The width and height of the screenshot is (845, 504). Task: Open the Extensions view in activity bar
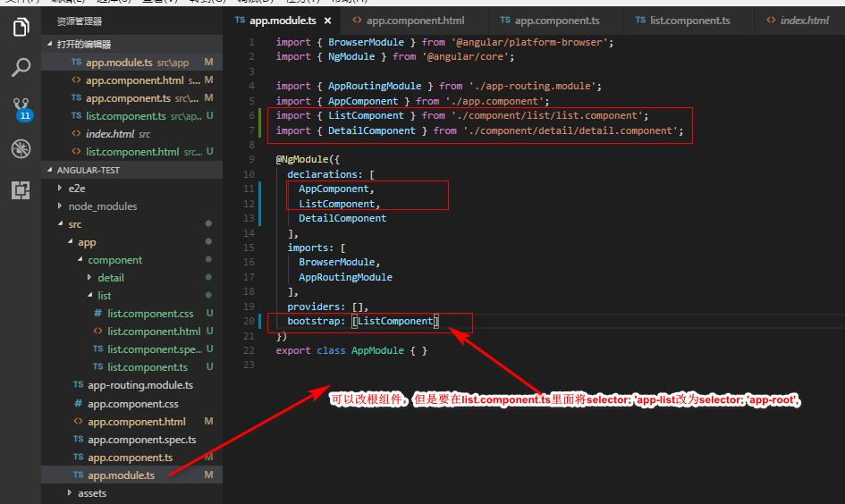(x=21, y=190)
